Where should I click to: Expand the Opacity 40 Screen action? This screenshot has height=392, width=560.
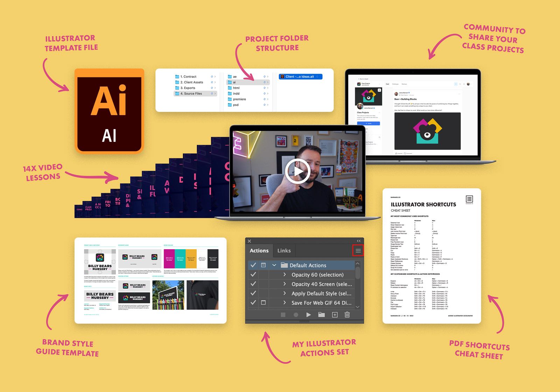285,284
